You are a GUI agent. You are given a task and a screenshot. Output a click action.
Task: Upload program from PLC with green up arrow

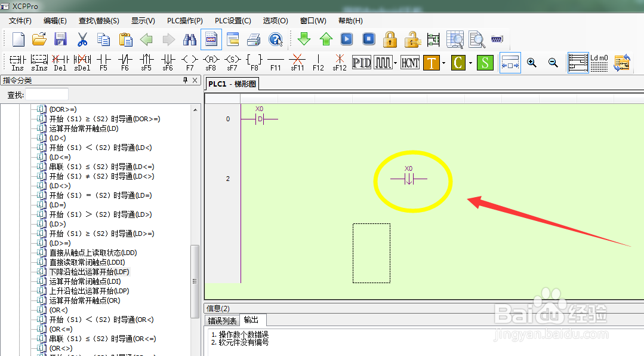(x=326, y=39)
